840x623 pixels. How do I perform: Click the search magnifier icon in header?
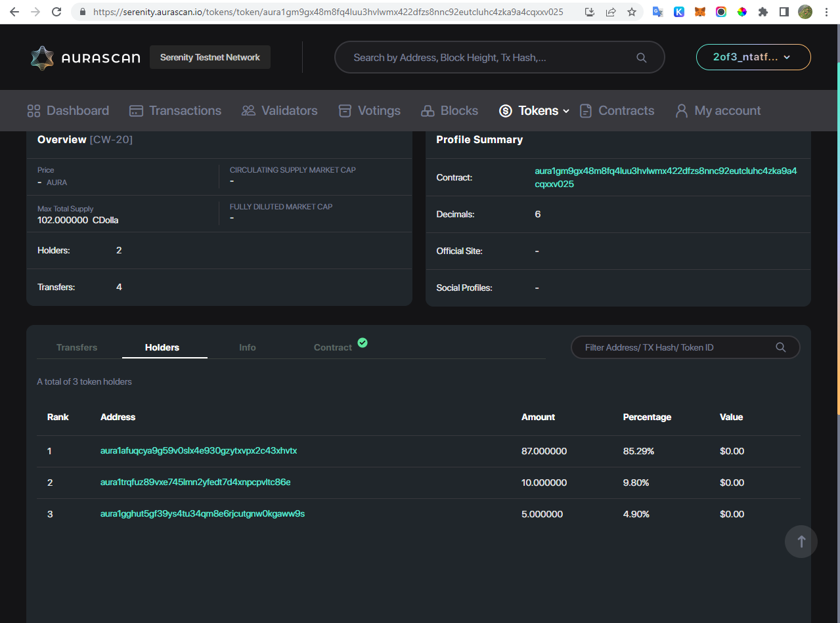(642, 58)
